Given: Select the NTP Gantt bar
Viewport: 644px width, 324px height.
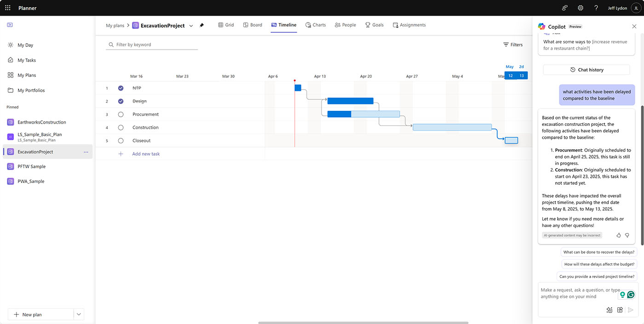Looking at the screenshot, I should click(x=298, y=88).
